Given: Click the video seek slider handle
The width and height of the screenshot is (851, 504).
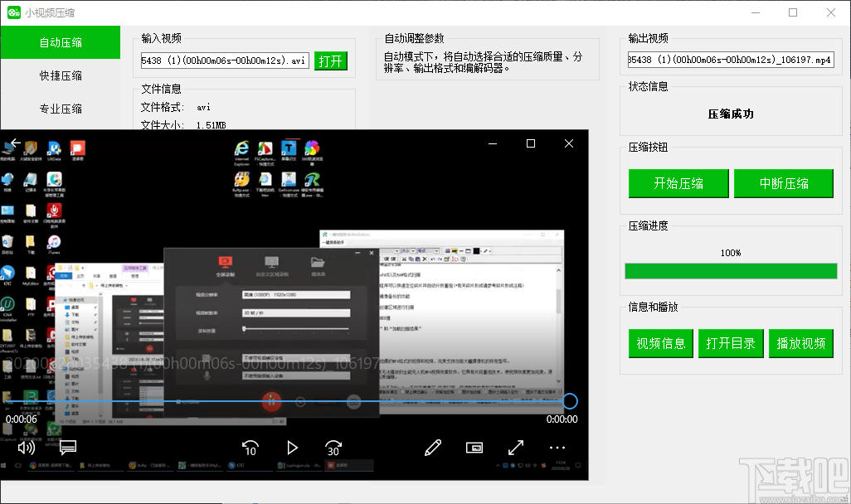Looking at the screenshot, I should point(569,400).
